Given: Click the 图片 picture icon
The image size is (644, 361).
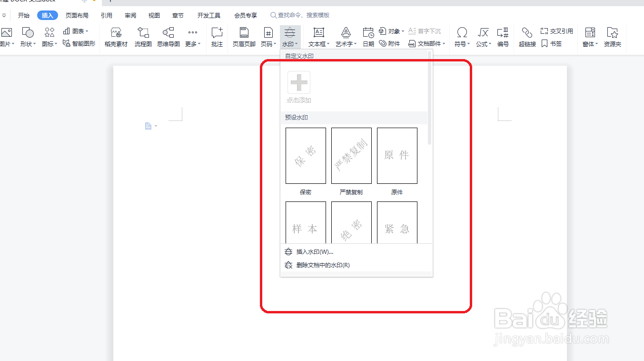Looking at the screenshot, I should click(6, 33).
